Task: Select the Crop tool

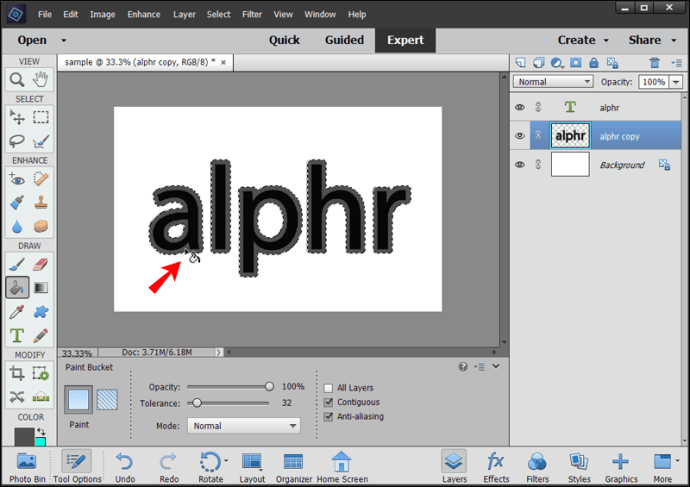Action: 17,373
